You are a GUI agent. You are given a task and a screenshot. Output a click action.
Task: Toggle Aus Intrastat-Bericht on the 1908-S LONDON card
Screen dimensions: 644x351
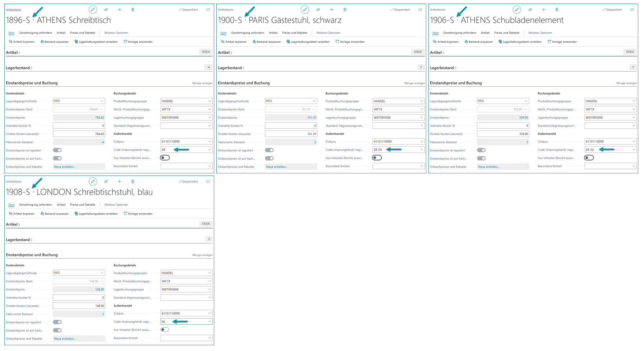[165, 330]
